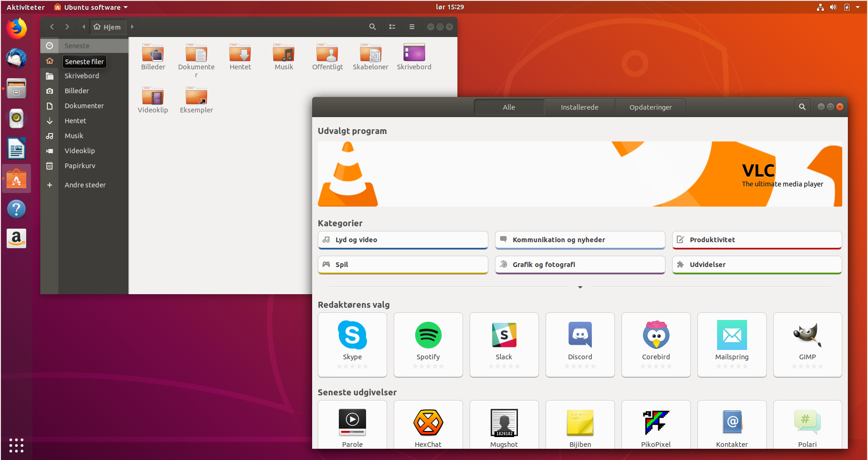The image size is (868, 460).
Task: Open system status menu arrow
Action: click(858, 7)
